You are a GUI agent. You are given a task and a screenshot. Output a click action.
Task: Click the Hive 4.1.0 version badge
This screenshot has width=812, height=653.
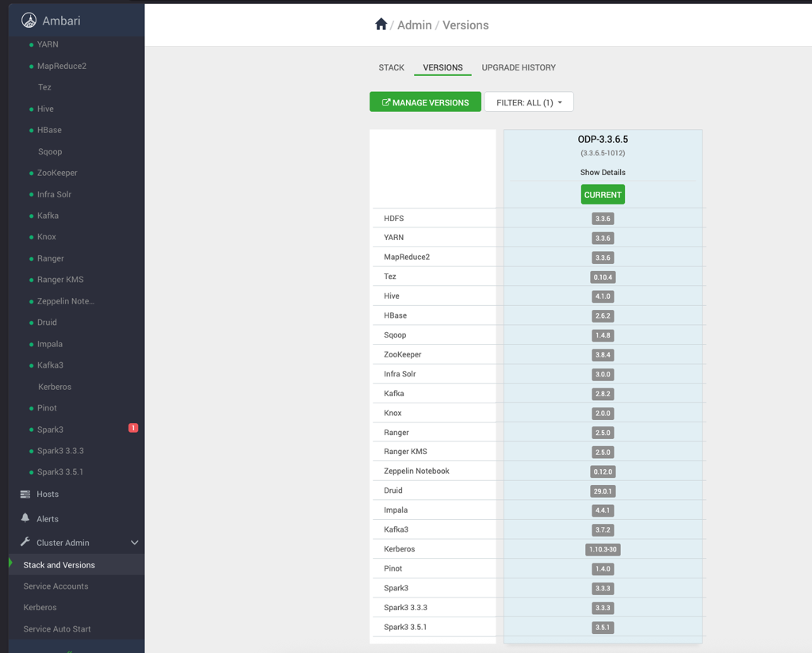point(603,296)
